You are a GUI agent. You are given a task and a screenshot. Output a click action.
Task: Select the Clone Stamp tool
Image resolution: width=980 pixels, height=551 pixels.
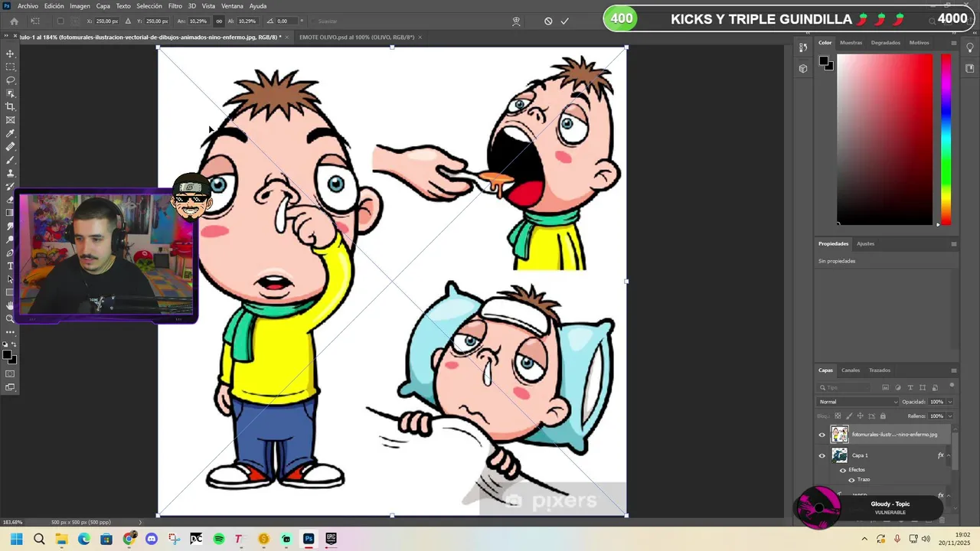[x=11, y=173]
